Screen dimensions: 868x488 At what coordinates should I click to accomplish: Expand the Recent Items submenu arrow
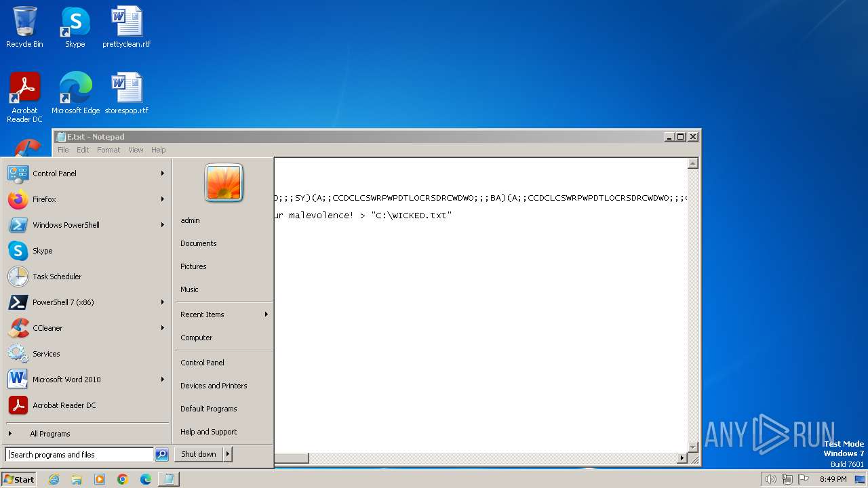coord(267,314)
